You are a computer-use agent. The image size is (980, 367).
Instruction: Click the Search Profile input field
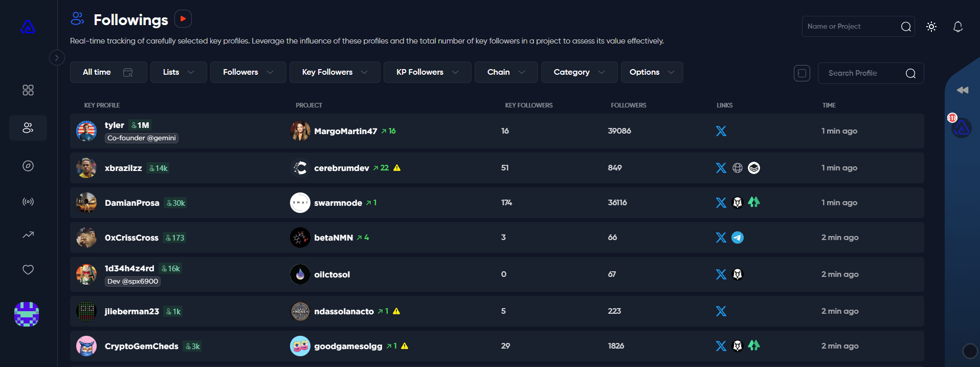(x=864, y=73)
